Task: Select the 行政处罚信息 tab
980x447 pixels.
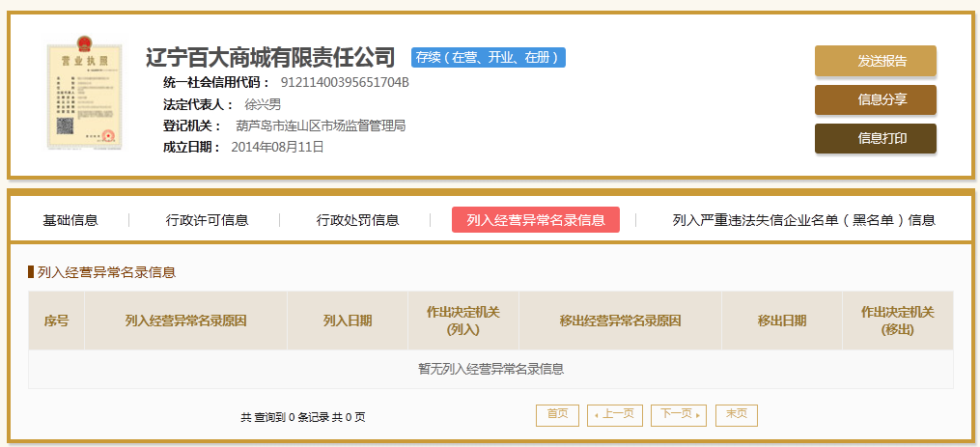Action: 357,220
